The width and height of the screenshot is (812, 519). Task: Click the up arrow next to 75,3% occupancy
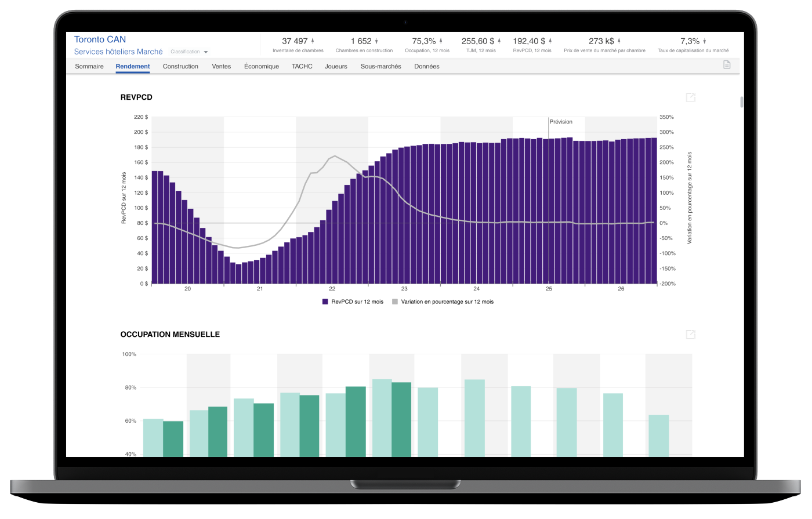coord(440,41)
